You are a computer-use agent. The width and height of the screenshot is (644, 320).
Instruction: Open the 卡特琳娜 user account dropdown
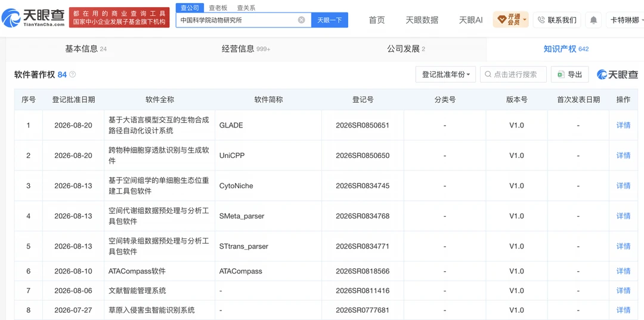tap(625, 20)
